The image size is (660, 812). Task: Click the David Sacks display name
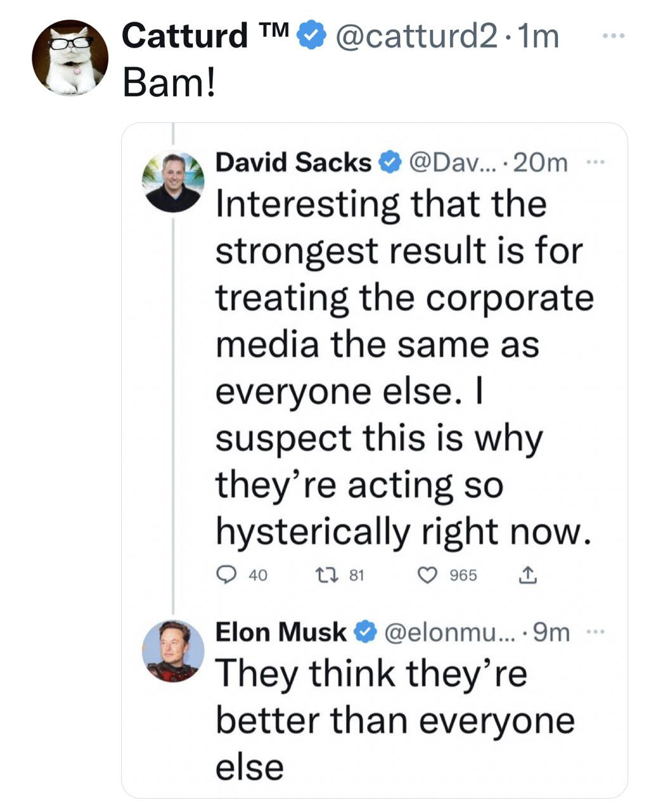tap(293, 162)
